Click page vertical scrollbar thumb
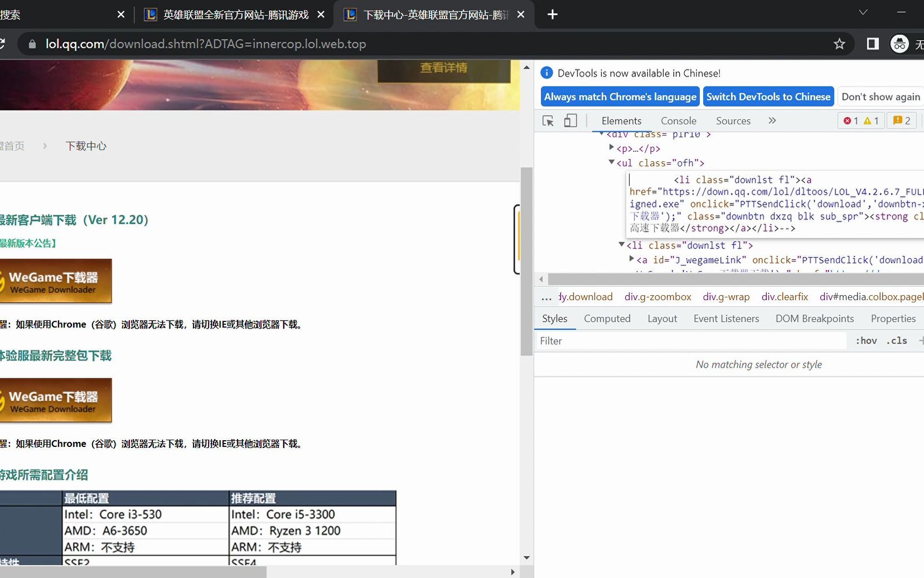The width and height of the screenshot is (924, 578). [x=526, y=261]
